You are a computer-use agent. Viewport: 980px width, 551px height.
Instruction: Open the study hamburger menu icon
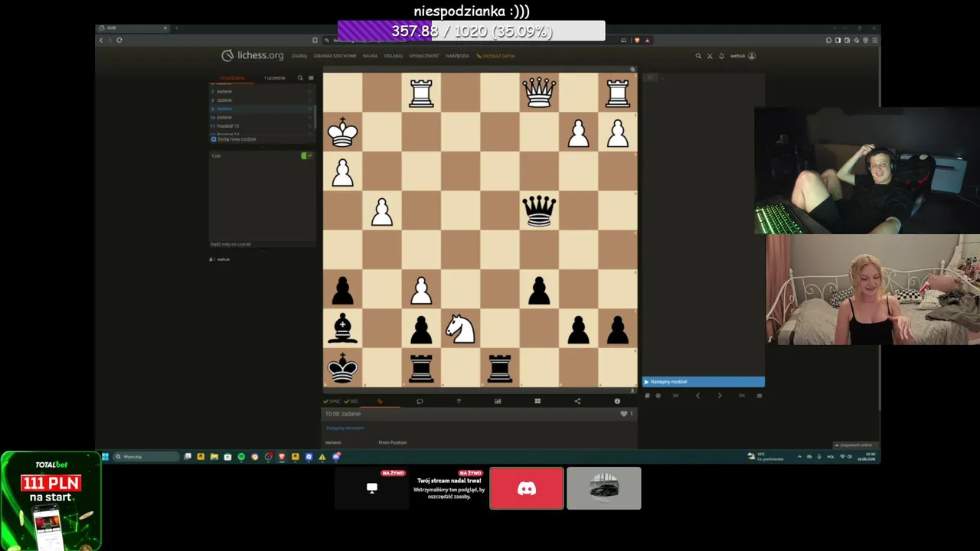311,78
